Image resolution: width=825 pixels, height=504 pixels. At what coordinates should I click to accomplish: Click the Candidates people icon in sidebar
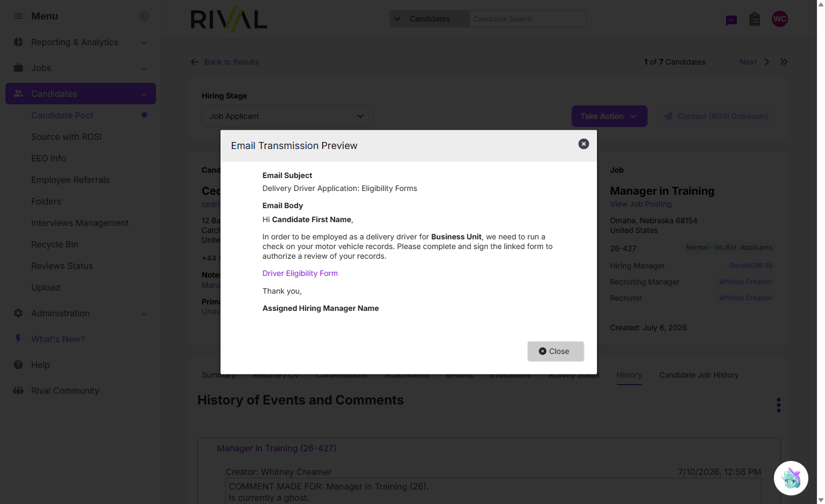(18, 94)
